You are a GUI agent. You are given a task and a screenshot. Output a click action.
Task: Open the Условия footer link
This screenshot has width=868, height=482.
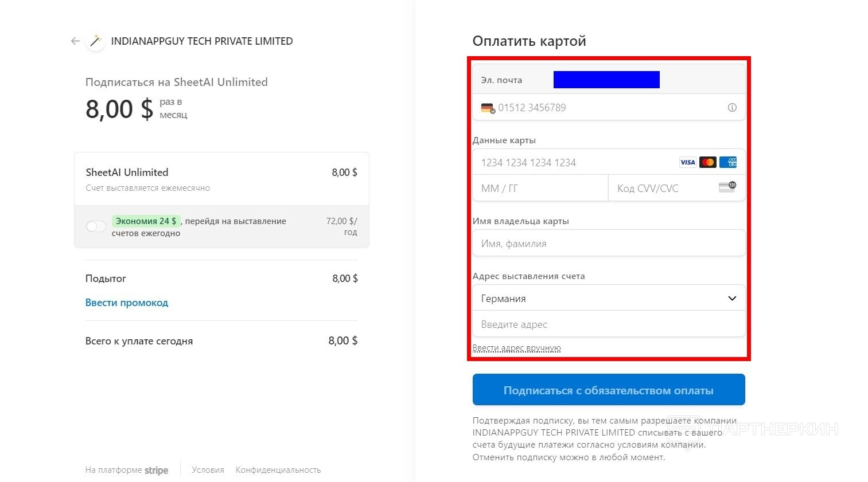(208, 470)
